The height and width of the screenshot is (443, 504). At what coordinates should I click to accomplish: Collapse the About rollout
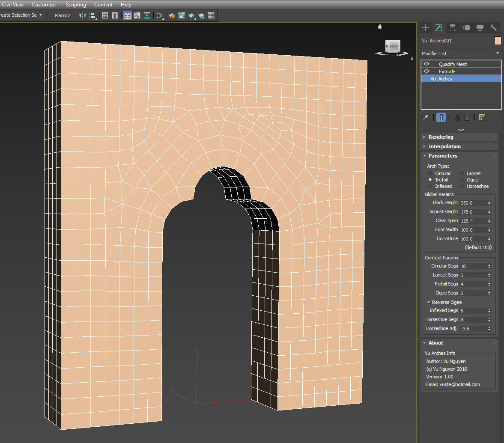click(436, 343)
